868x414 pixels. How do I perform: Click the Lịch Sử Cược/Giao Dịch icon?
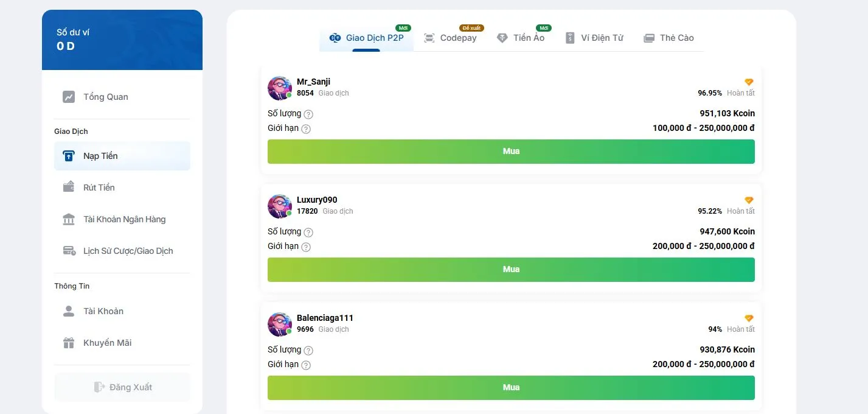pos(69,251)
